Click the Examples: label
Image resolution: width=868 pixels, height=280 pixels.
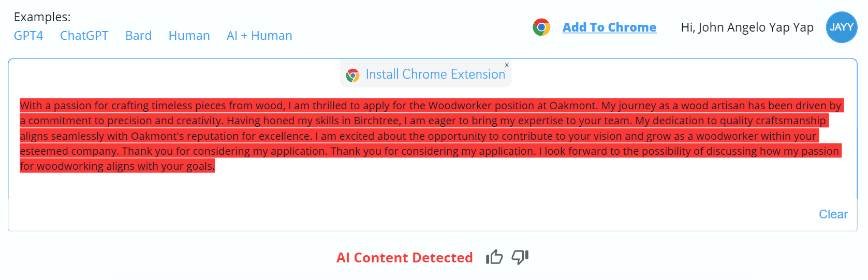click(x=42, y=17)
